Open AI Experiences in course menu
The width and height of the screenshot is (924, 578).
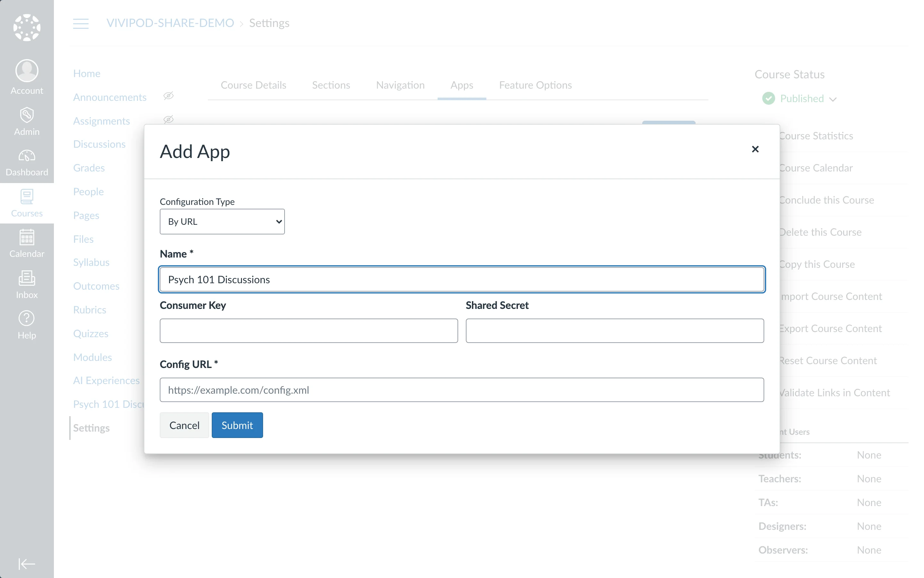coord(107,381)
